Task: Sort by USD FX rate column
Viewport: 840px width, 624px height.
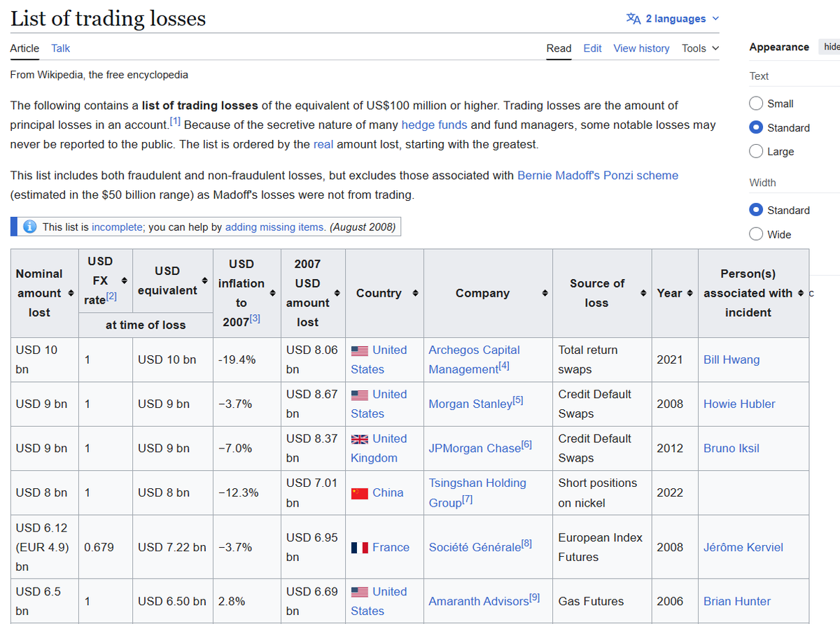Action: coord(125,281)
